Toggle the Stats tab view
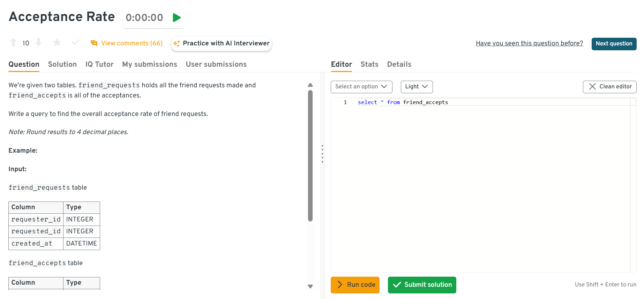Viewport: 644px width, 299px height. (369, 64)
